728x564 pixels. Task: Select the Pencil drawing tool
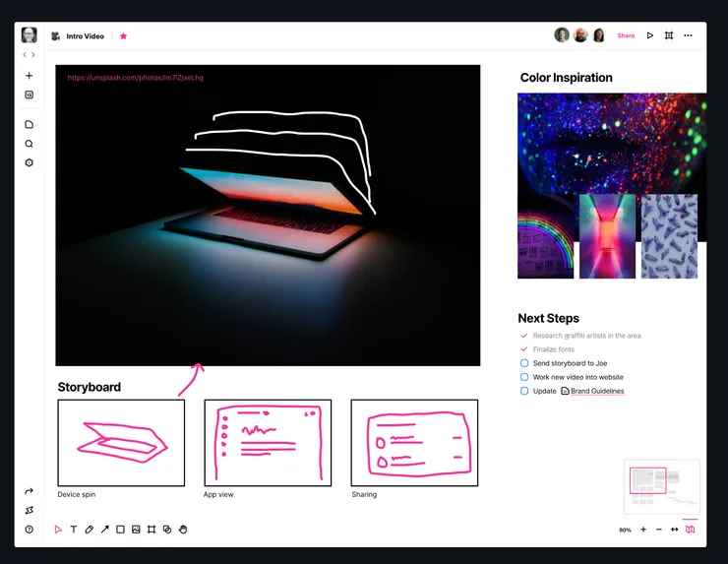(90, 530)
